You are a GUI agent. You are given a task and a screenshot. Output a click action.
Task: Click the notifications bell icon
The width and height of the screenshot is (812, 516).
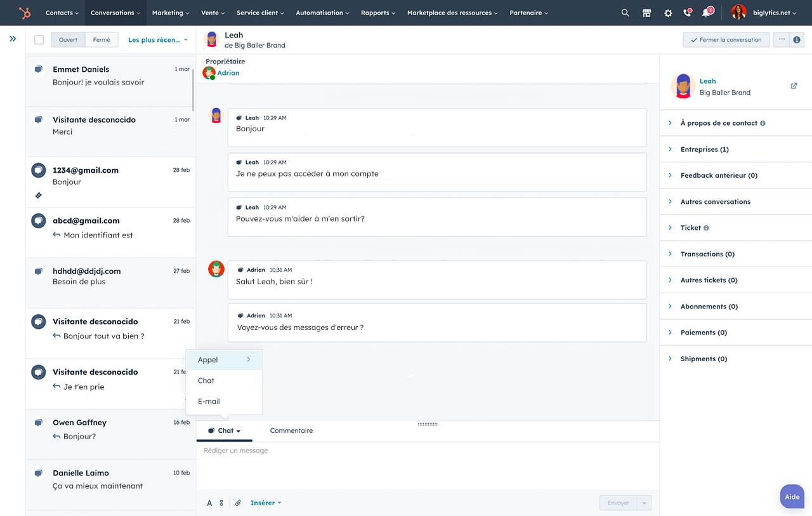pyautogui.click(x=706, y=13)
